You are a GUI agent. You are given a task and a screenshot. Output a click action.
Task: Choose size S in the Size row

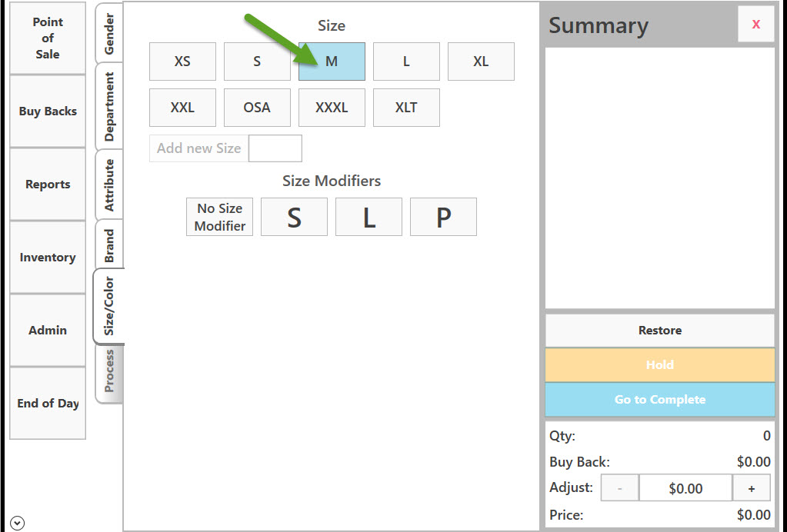[x=257, y=62]
